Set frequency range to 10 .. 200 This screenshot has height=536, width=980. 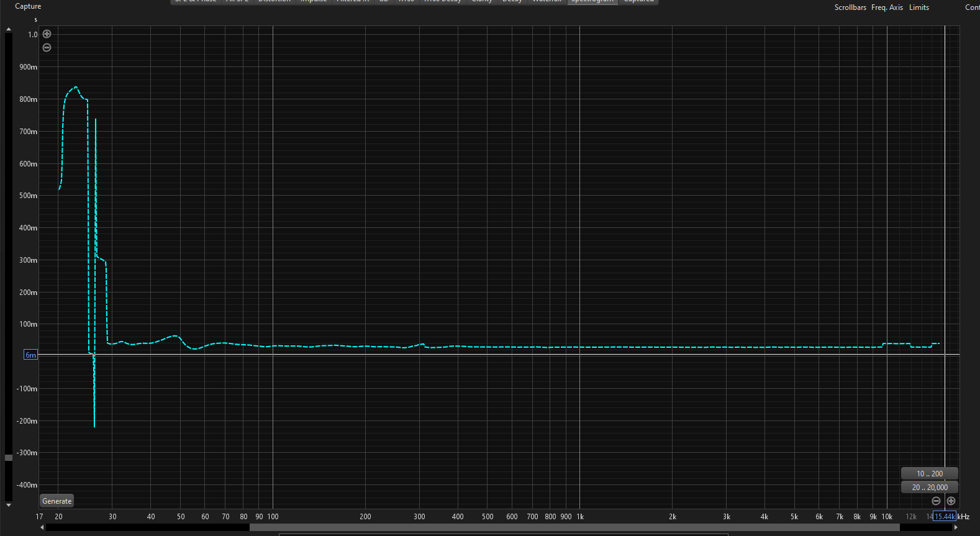tap(929, 473)
